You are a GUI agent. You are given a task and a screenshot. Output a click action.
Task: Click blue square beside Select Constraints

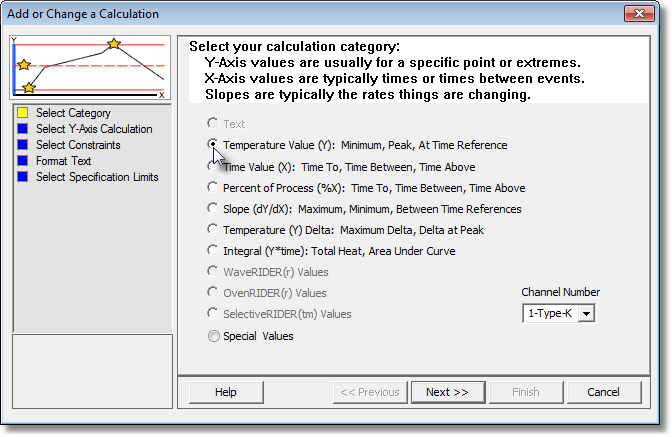coord(23,144)
